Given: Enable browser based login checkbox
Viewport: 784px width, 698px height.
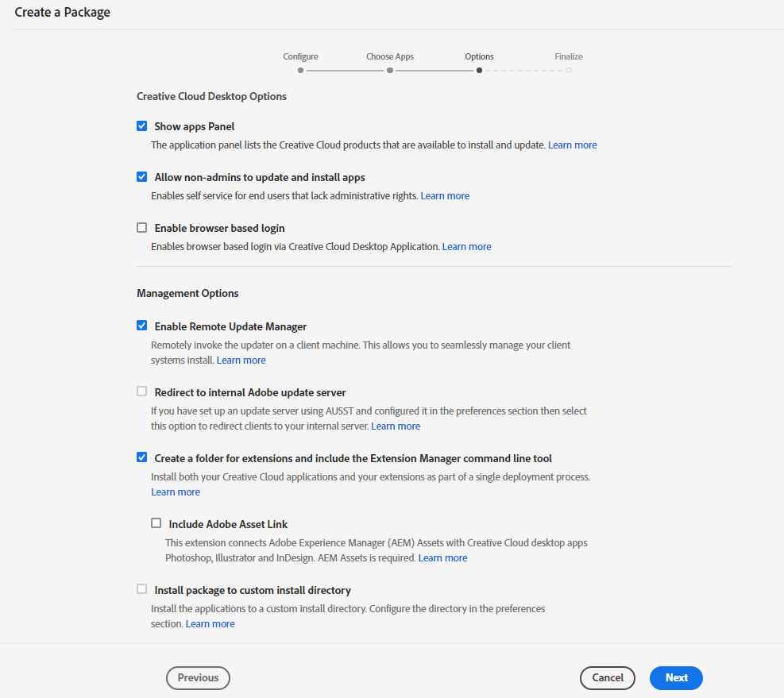Looking at the screenshot, I should [x=142, y=228].
